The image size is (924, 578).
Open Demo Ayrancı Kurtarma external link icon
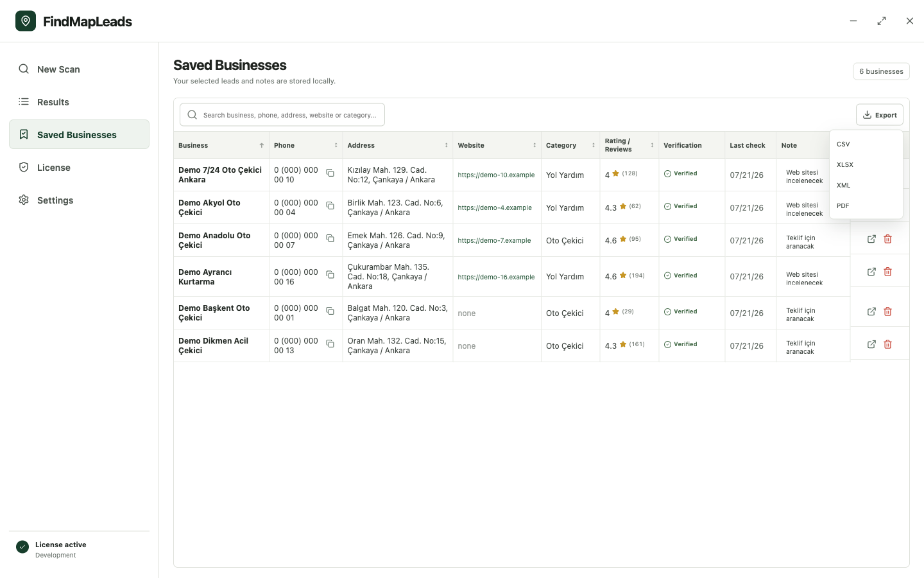[871, 272]
